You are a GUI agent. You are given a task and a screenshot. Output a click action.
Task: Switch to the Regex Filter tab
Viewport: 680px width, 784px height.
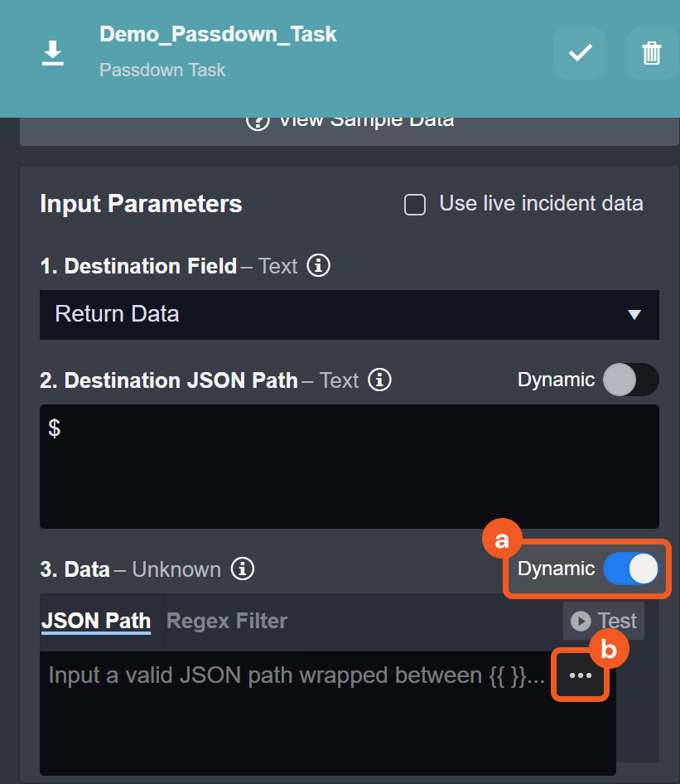coord(227,621)
